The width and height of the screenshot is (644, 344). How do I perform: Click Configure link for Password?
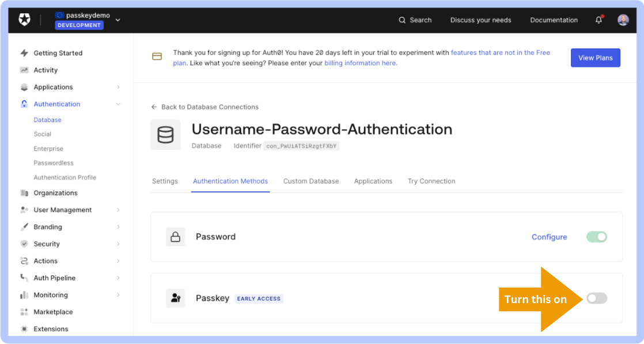coord(549,237)
